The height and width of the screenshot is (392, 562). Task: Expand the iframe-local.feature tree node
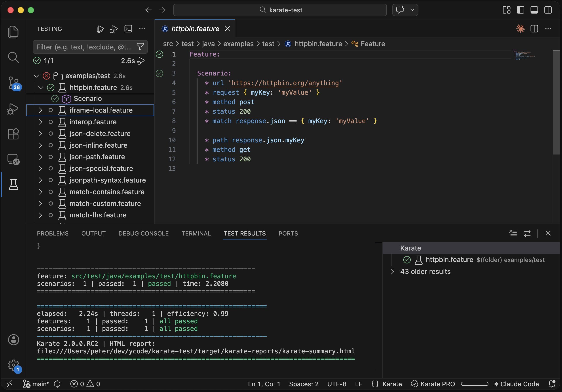tap(40, 110)
